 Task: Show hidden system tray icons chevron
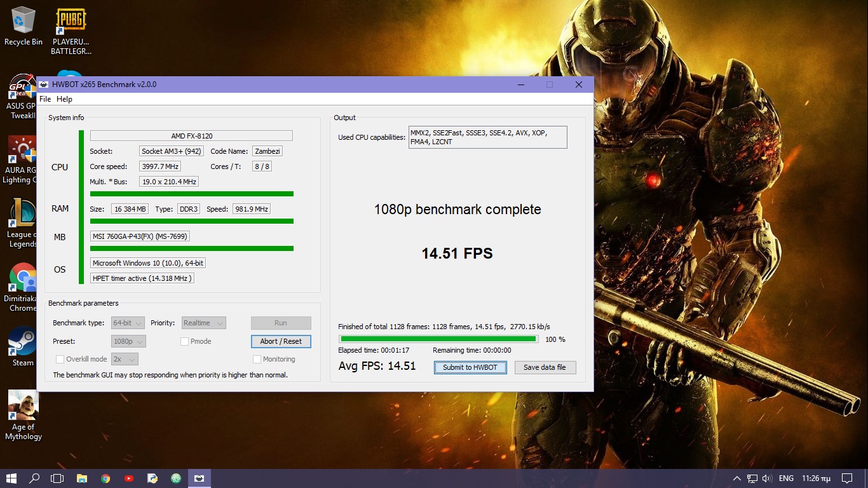pos(737,478)
